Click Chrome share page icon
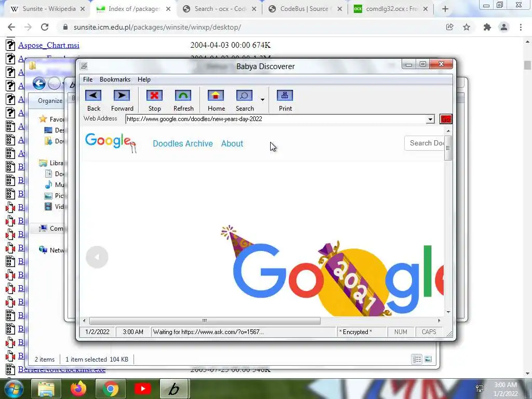The image size is (532, 399). click(449, 27)
